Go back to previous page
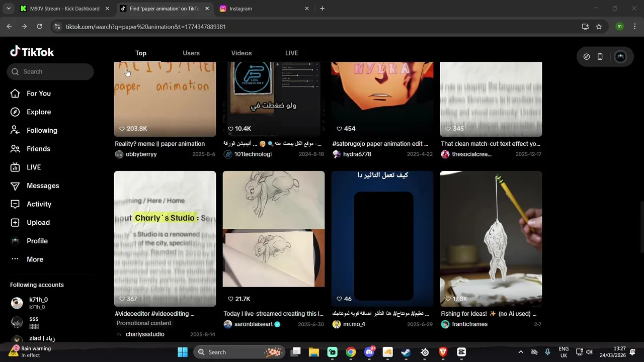This screenshot has height=362, width=644. 9,27
